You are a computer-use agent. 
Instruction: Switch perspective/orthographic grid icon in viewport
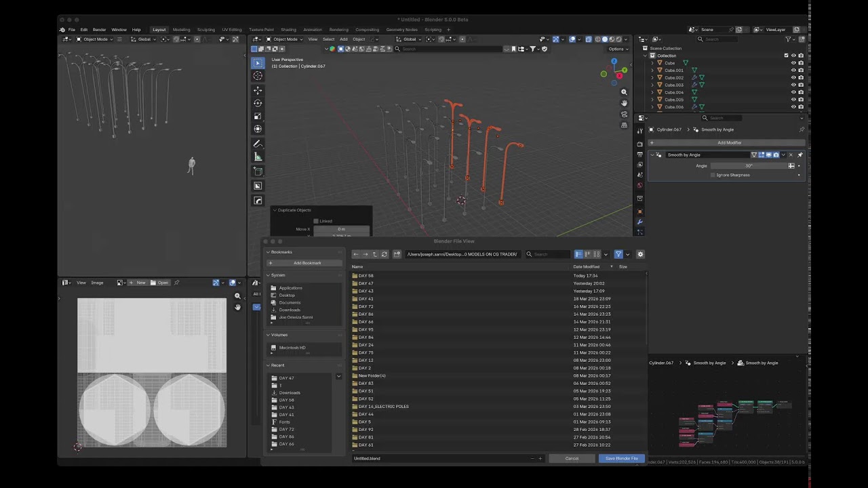pyautogui.click(x=625, y=125)
